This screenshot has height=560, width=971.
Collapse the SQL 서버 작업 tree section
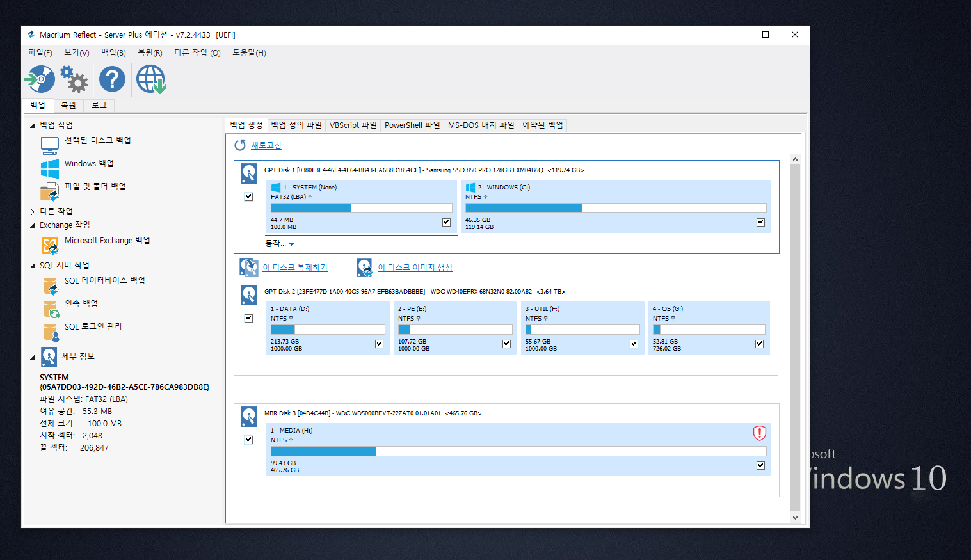(33, 266)
